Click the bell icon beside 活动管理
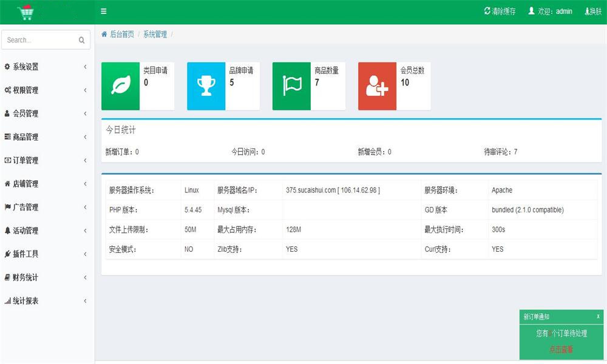Viewport: 607px width, 364px height. coord(7,230)
